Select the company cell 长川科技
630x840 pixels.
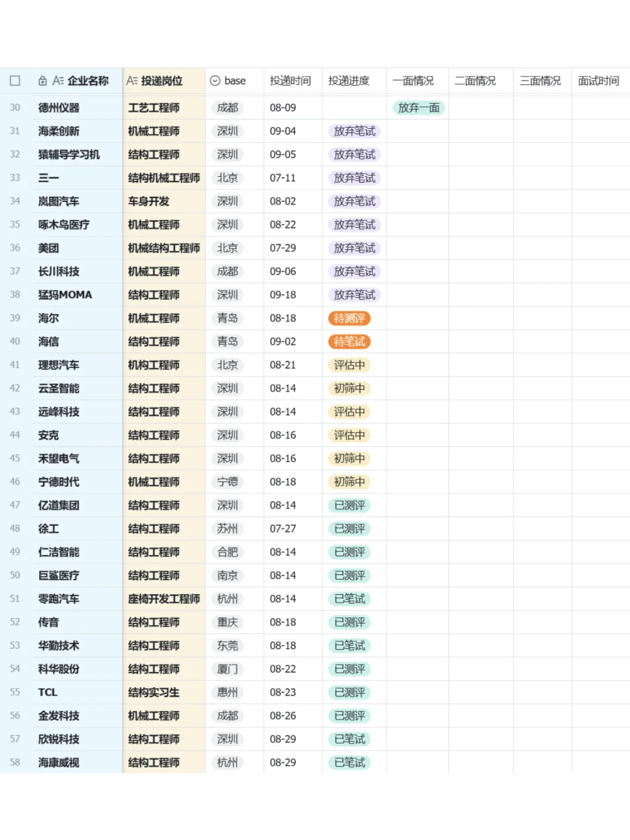point(77,271)
